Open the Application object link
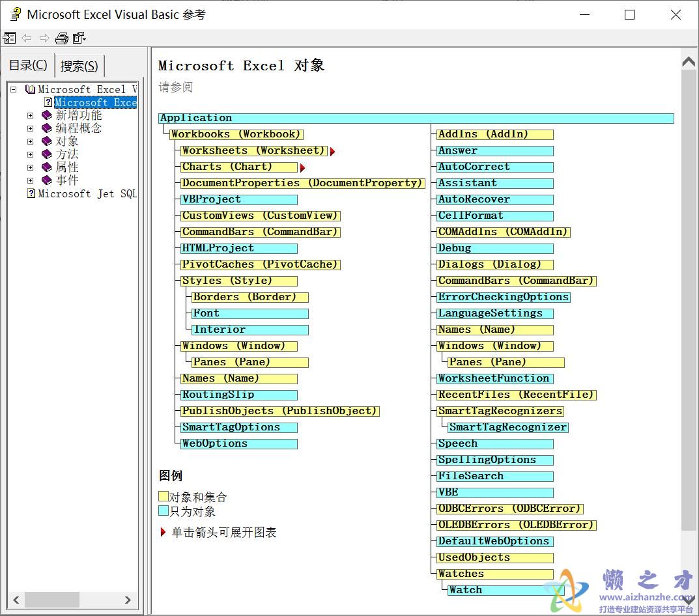This screenshot has width=699, height=616. [x=416, y=118]
